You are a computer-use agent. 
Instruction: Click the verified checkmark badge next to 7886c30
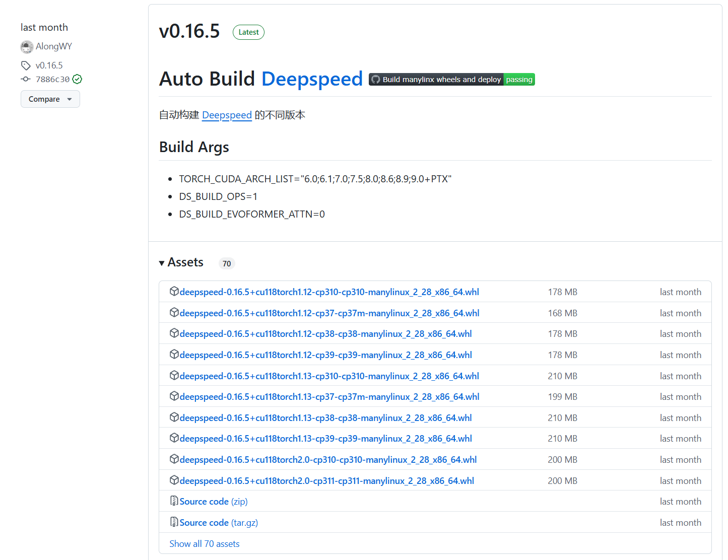(77, 79)
